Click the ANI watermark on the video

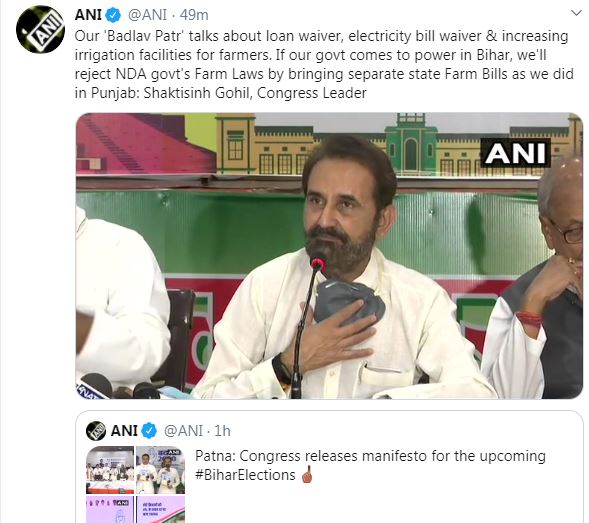tap(515, 153)
